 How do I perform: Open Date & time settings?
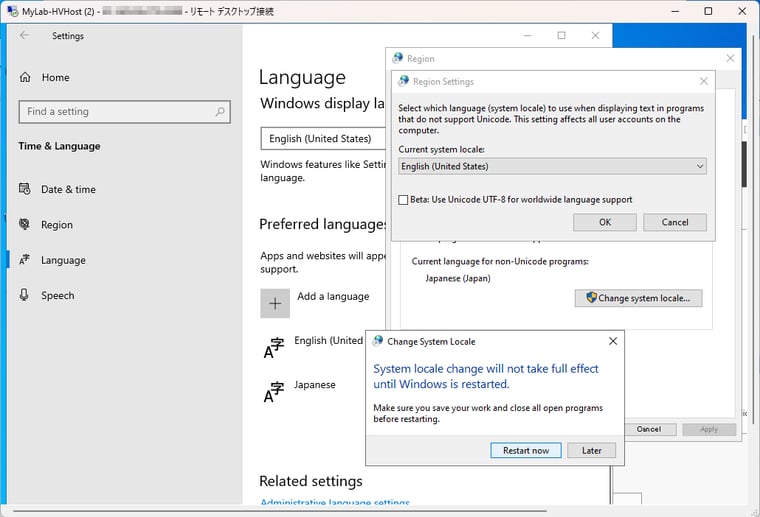tap(57, 189)
